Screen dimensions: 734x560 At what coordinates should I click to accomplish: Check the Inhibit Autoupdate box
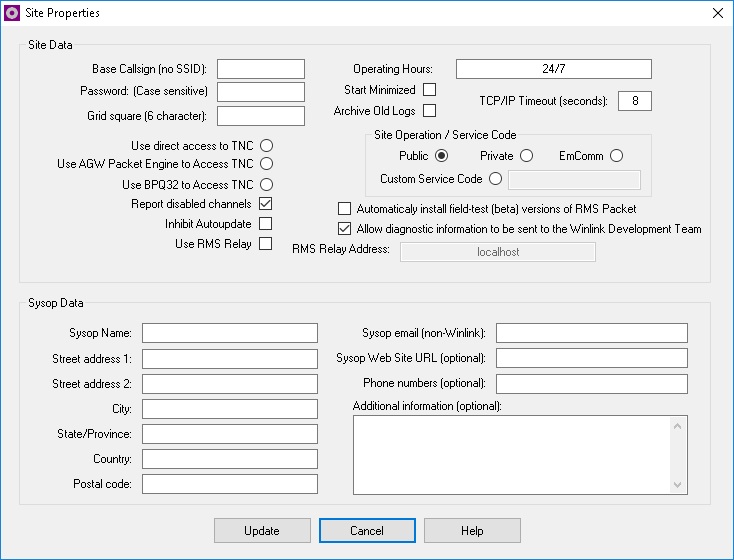tap(266, 224)
